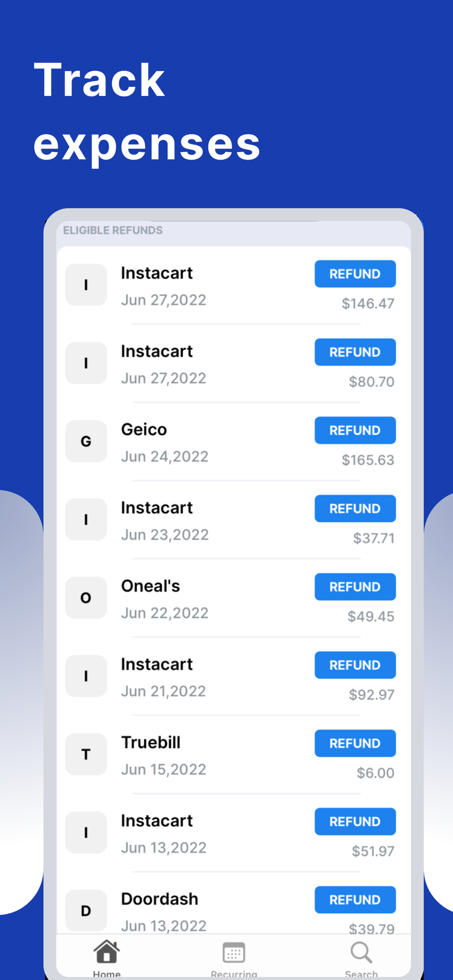The height and width of the screenshot is (980, 453).
Task: Open the Jun 21 Instacart transaction name
Action: coord(157,664)
